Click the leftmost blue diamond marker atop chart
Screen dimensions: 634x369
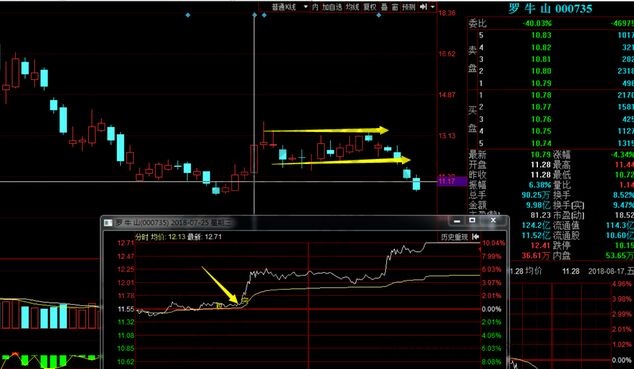point(188,15)
